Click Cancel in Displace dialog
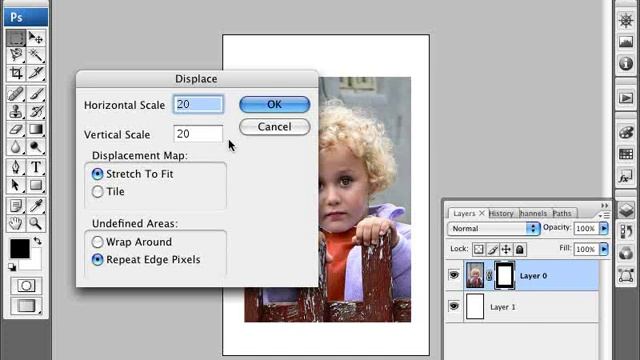 click(275, 127)
